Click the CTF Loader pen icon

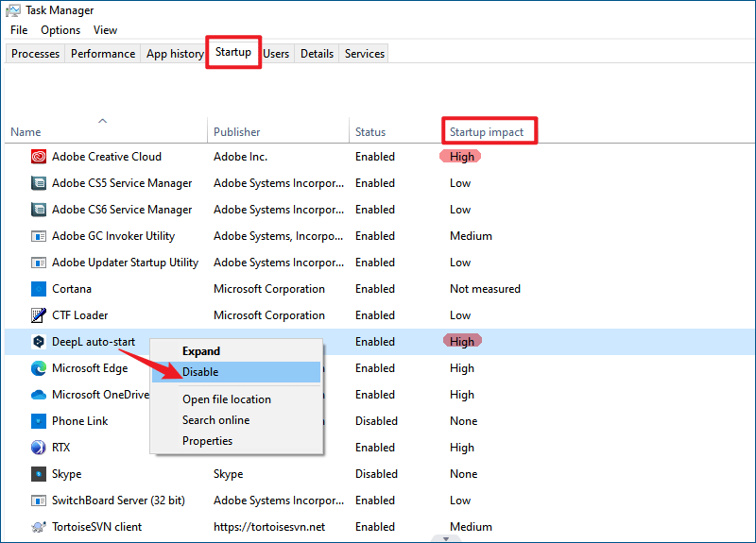tap(39, 315)
